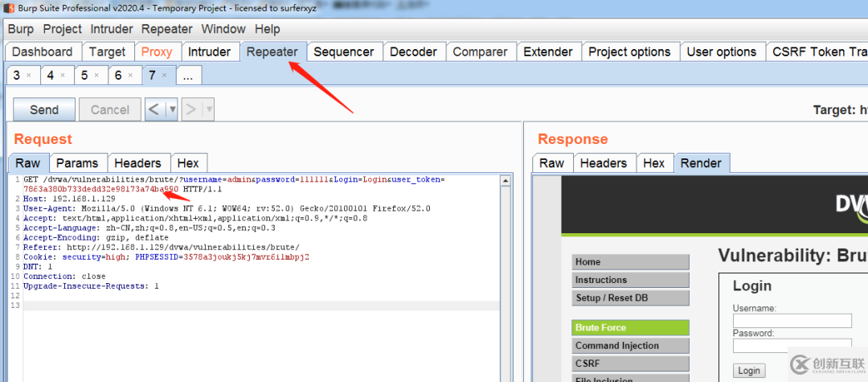Open DVWA Command Injection sidebar link

(631, 346)
